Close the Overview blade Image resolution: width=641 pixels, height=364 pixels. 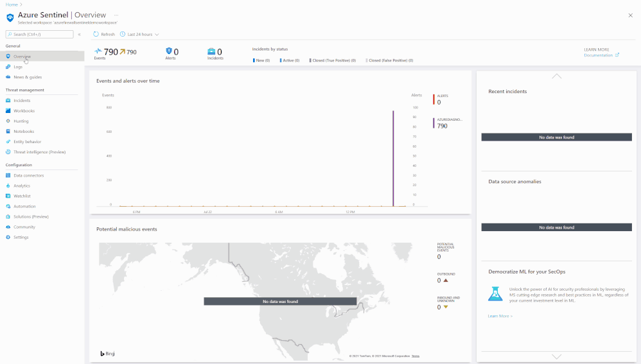[x=630, y=15]
